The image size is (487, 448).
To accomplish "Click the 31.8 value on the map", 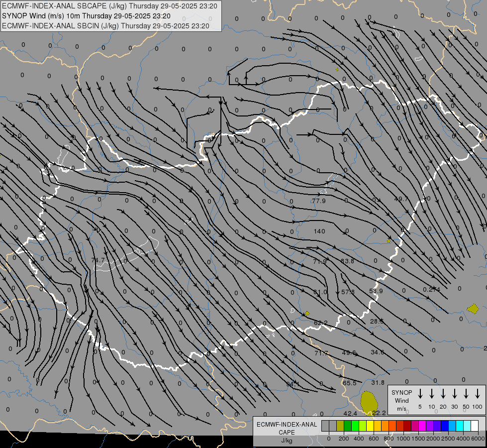I will [378, 382].
